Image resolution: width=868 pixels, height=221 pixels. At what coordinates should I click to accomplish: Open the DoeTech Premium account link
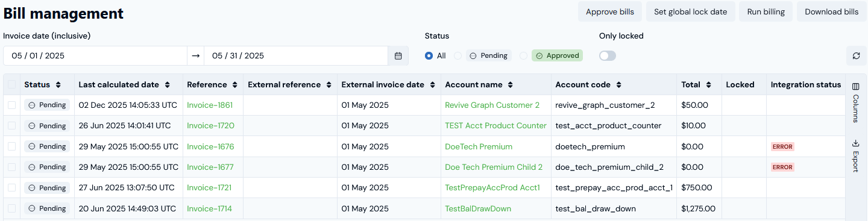click(479, 146)
